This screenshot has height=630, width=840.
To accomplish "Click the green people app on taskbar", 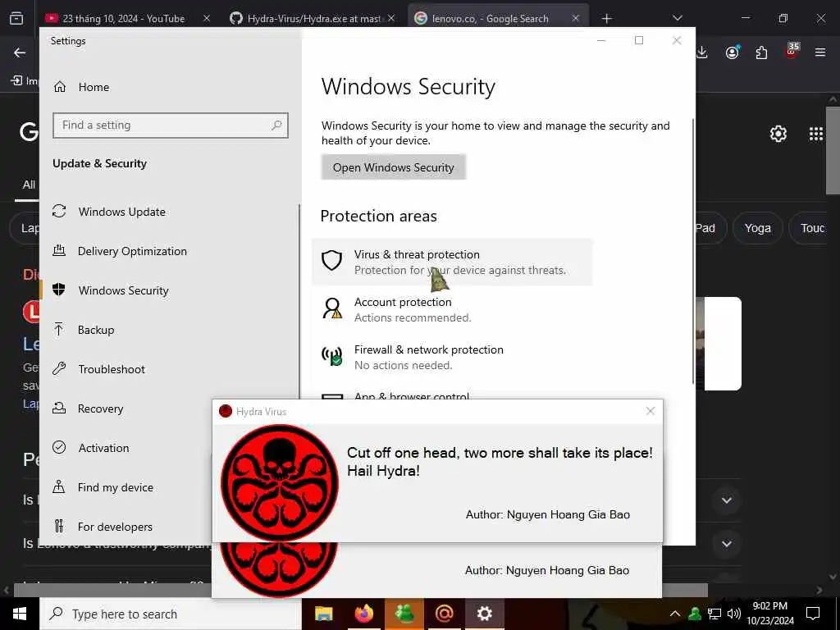I will pyautogui.click(x=404, y=614).
